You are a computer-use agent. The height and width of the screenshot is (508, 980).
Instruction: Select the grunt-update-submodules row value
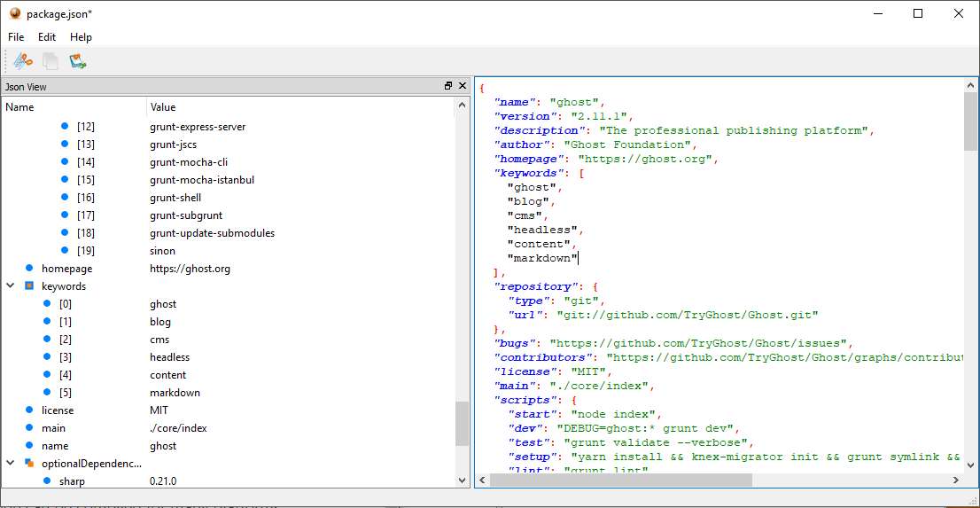click(213, 233)
